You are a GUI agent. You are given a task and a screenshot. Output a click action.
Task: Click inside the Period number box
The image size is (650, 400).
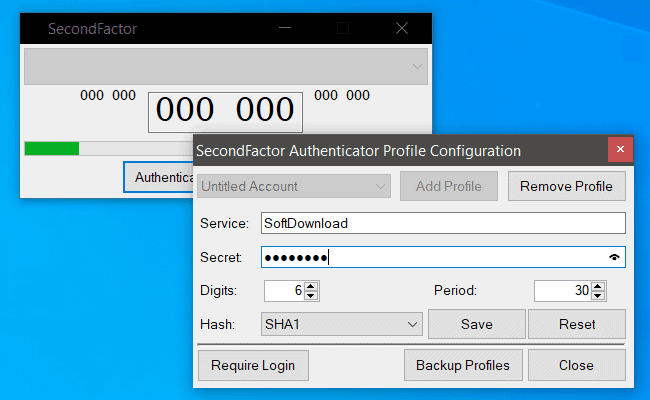[563, 291]
